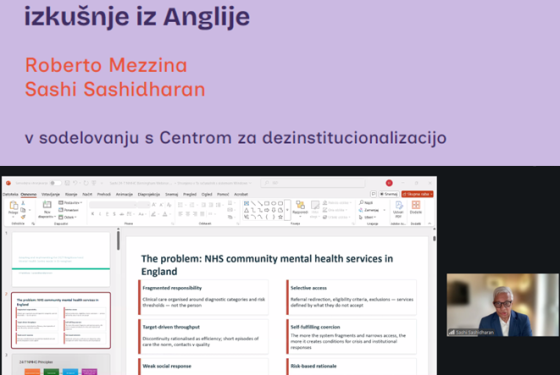Open the Animacije tab
The image size is (560, 375).
click(124, 194)
